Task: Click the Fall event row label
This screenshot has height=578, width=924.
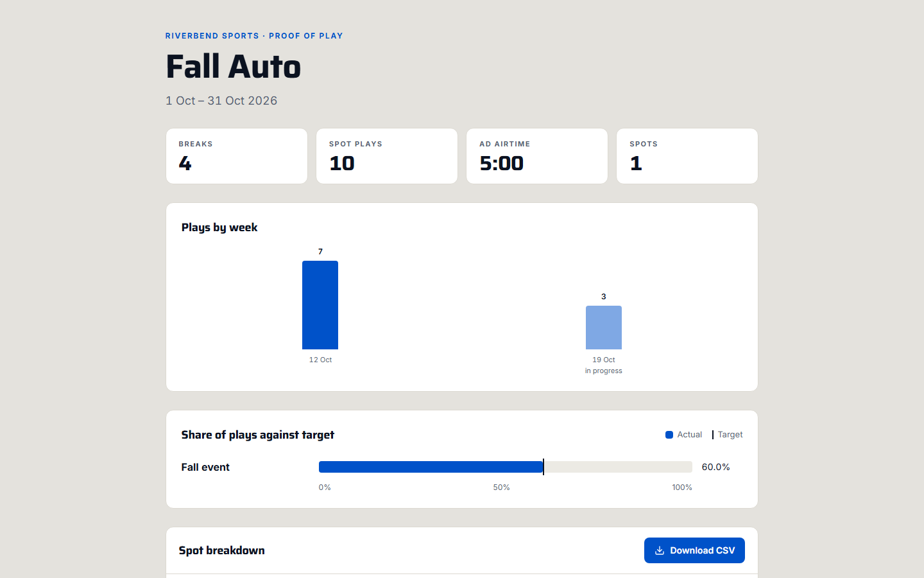Action: (x=205, y=467)
